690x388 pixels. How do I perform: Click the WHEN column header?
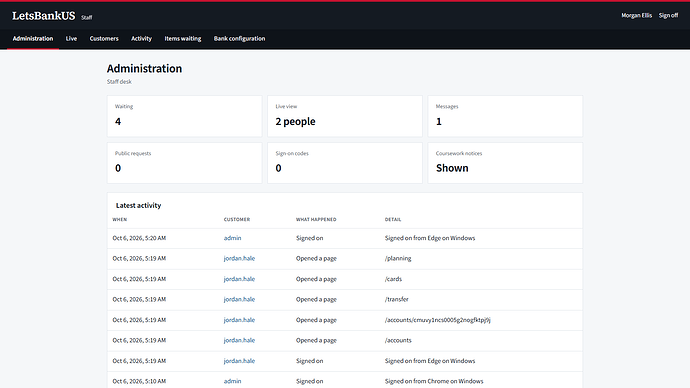point(120,220)
